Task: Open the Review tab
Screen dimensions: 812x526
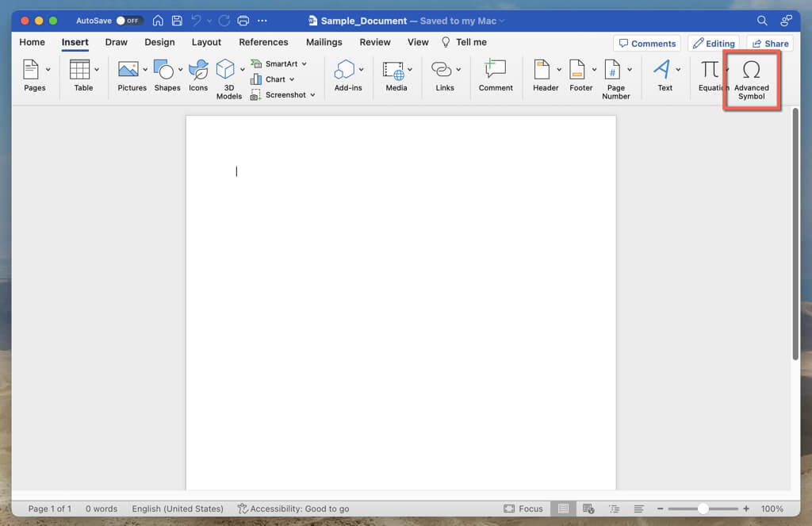Action: (375, 43)
